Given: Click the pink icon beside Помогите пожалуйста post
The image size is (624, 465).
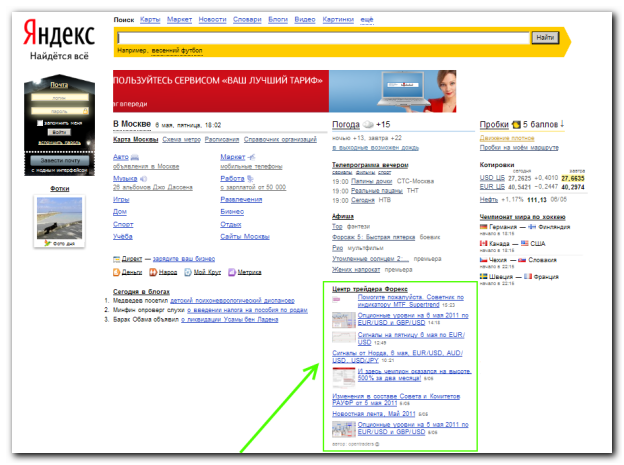Looking at the screenshot, I should (337, 299).
